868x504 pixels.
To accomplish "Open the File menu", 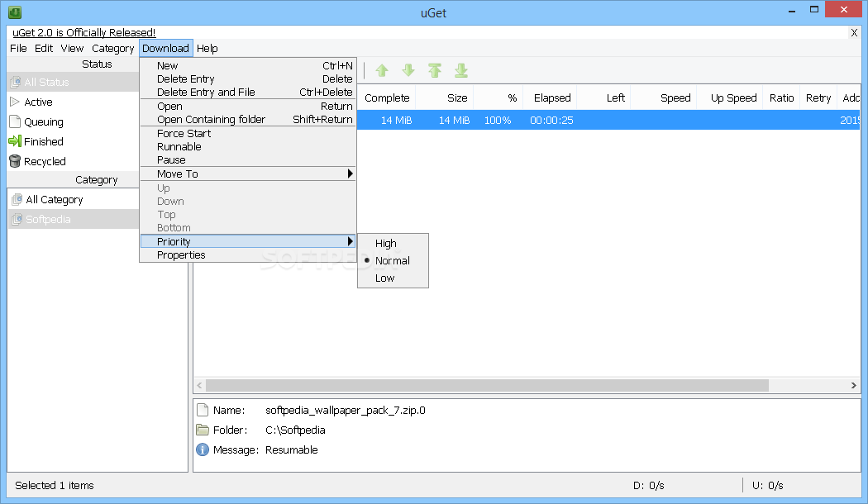I will 18,48.
